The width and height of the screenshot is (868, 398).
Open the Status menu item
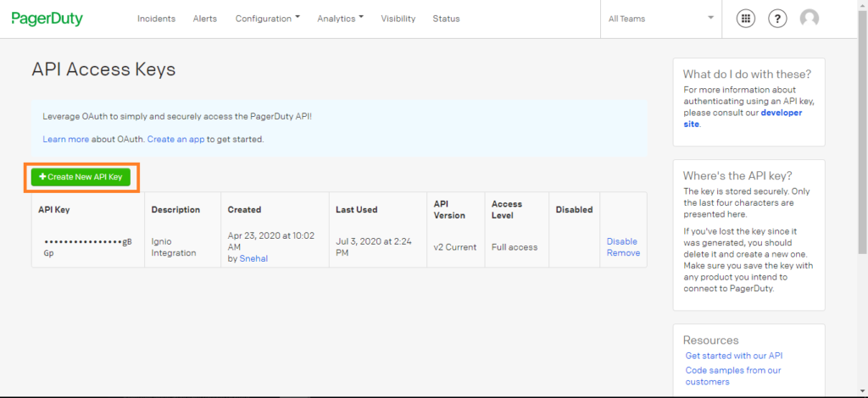click(x=446, y=19)
